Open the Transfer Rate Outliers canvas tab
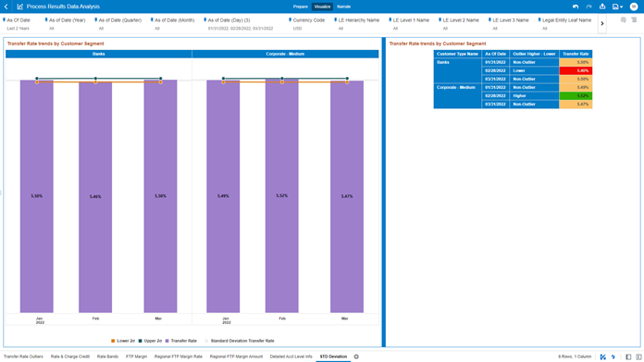The width and height of the screenshot is (644, 362). click(23, 356)
